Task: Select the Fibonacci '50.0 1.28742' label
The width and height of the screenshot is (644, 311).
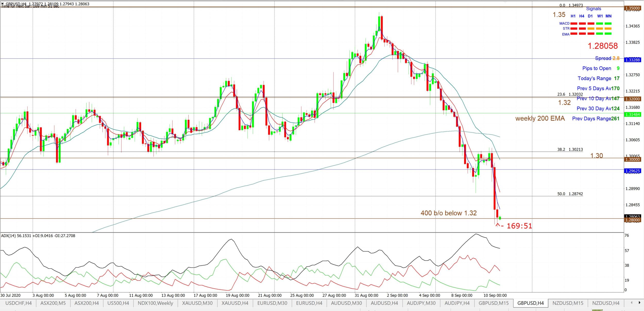Action: (x=570, y=194)
